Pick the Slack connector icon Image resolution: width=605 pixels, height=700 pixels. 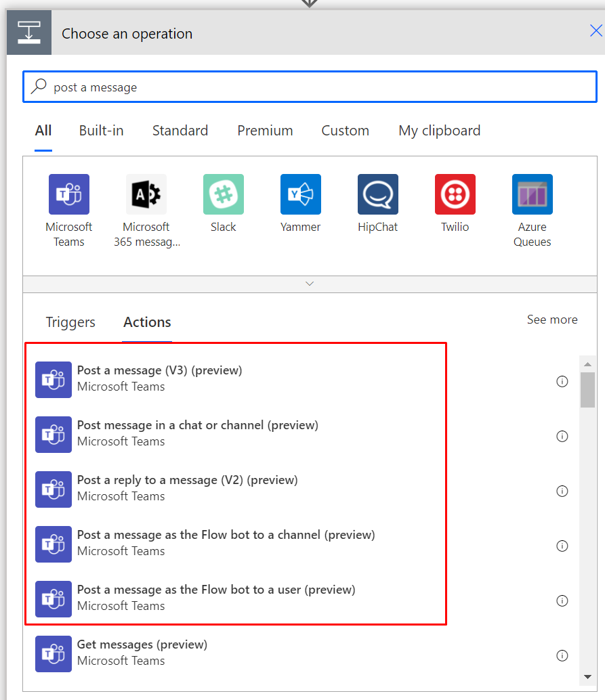[x=224, y=194]
